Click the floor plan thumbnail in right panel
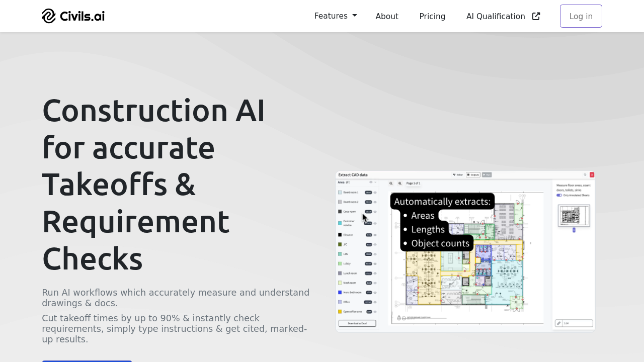Image resolution: width=644 pixels, height=362 pixels. (574, 216)
